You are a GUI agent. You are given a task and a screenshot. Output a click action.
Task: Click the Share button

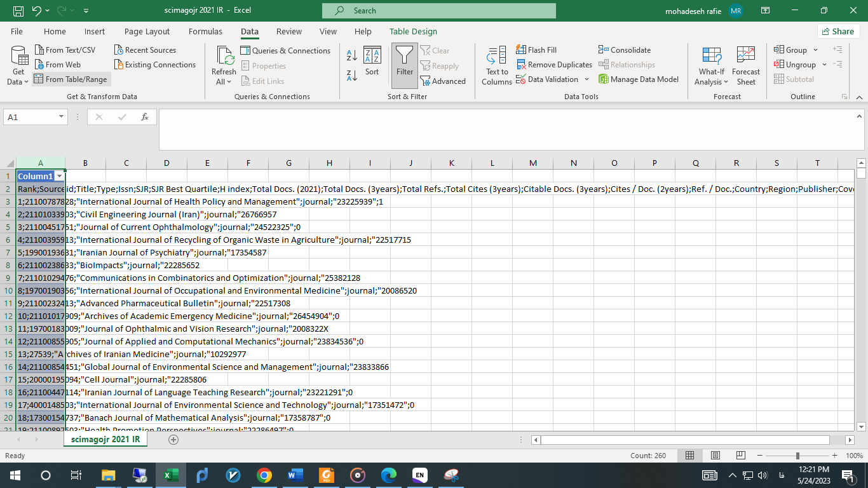[x=838, y=31]
